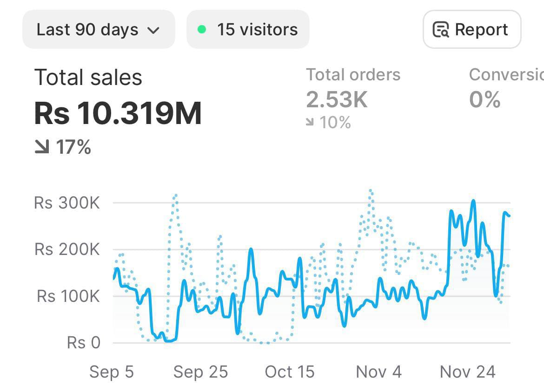544x392 pixels.
Task: Click the Nov 24 date label
Action: pos(468,372)
